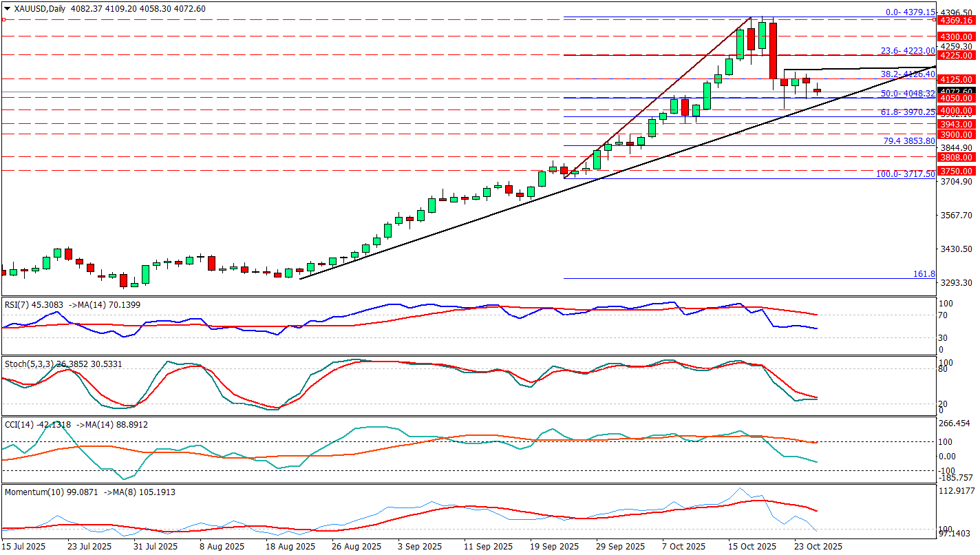980x555 pixels.
Task: Select Fibonacci 79.4 level label 3853.80
Action: click(x=908, y=141)
